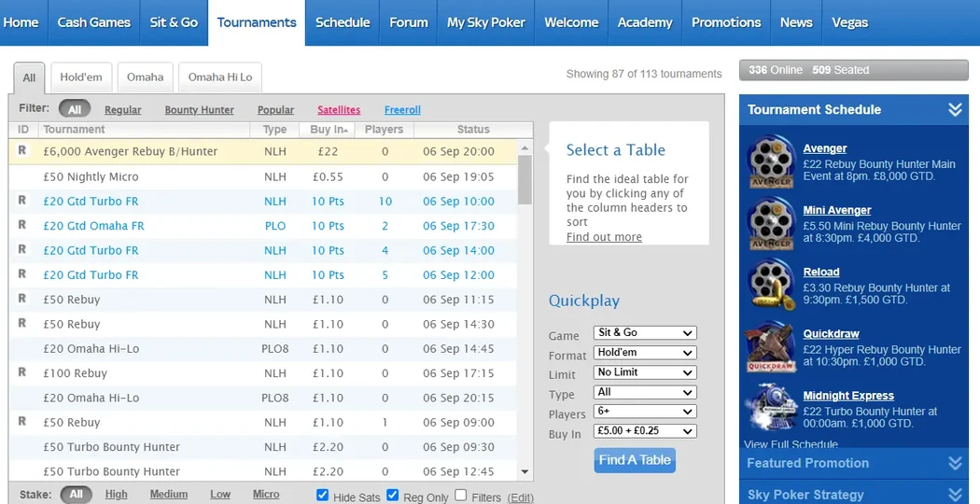Open My Sky Poker nav item
The height and width of the screenshot is (504, 980).
(x=486, y=22)
